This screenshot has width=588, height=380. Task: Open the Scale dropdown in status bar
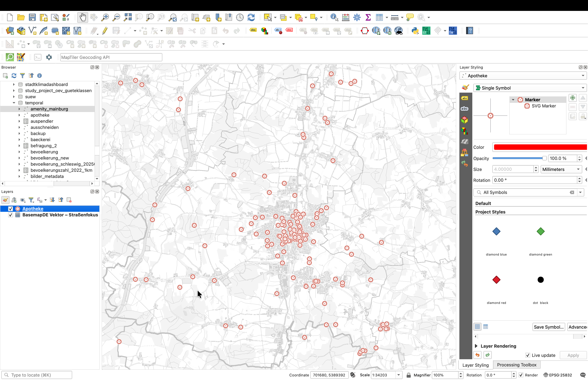pos(399,375)
